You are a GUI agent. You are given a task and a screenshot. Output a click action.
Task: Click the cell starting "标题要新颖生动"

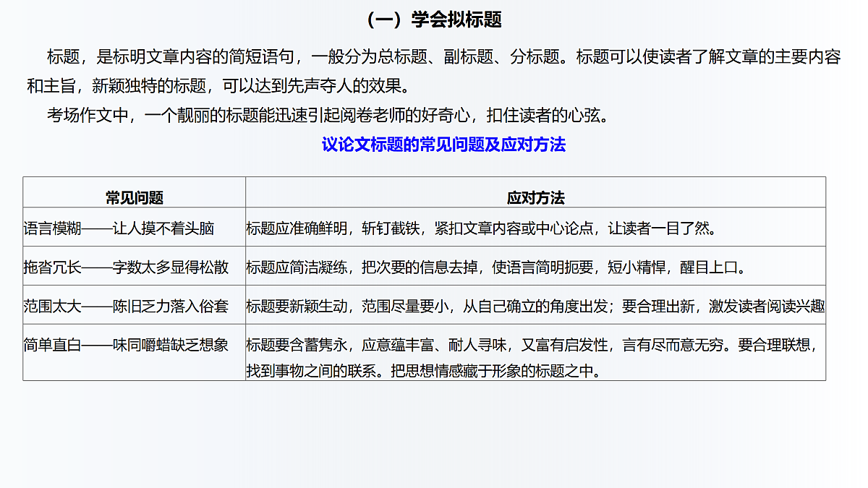click(x=535, y=306)
